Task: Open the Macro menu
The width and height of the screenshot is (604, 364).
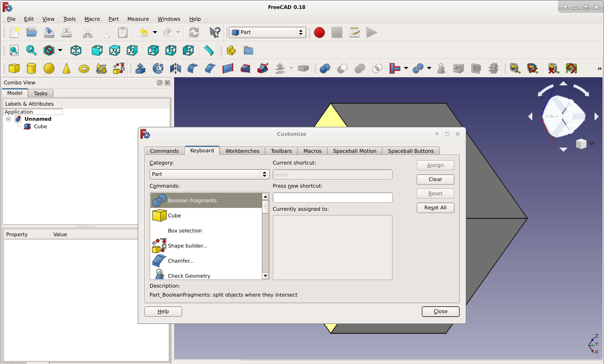Action: (92, 19)
